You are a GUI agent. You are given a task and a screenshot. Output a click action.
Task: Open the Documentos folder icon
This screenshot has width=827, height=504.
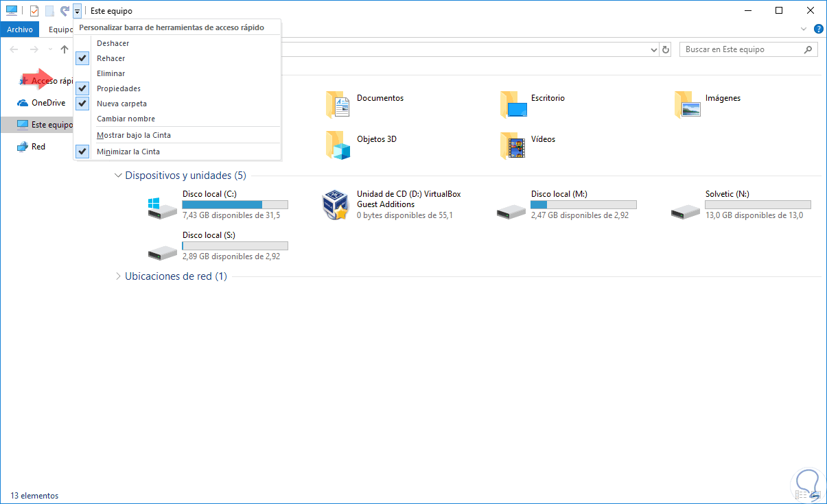(x=339, y=105)
